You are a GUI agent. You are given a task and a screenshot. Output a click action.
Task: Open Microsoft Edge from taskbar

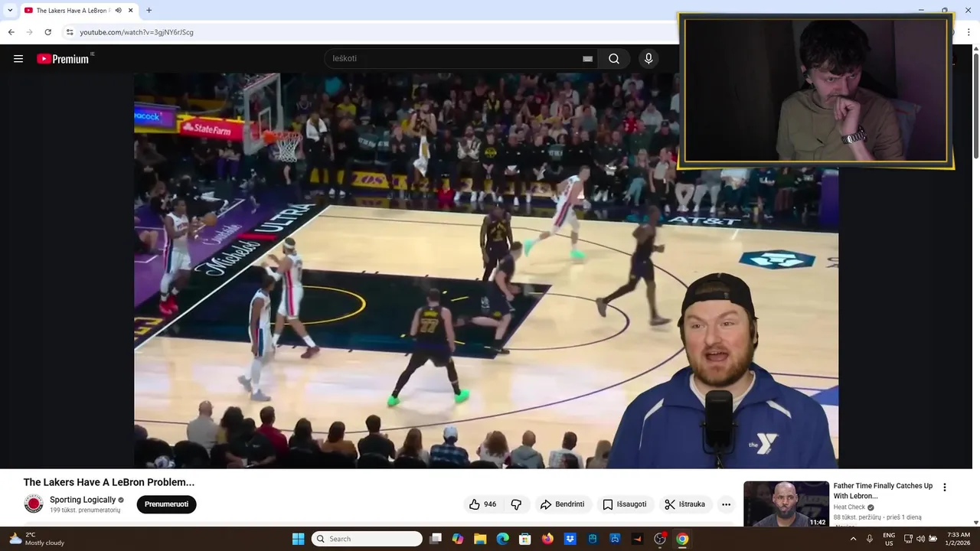[x=502, y=539]
